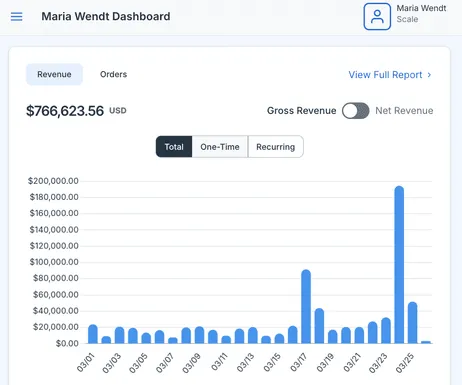Select the Revenue tab
Viewport: 462px width, 385px height.
[54, 74]
